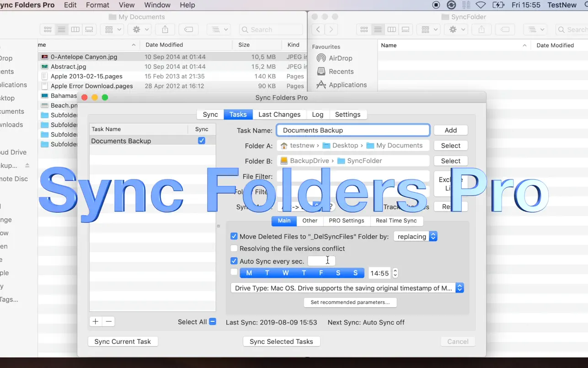Uncheck Move Deleted Files to _DelSyncFiles
Viewport: 588px width, 368px height.
234,237
